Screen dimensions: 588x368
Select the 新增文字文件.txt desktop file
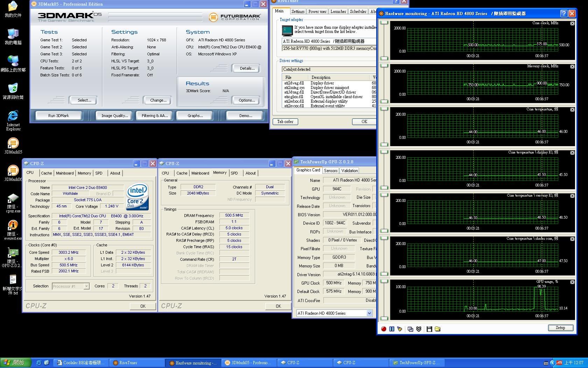[13, 285]
